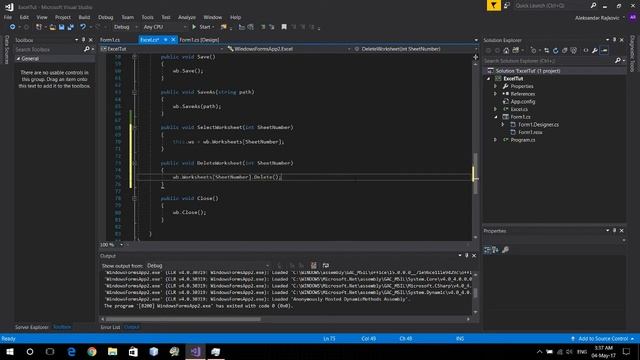Click the Toolbox search magnifier icon
The image size is (640, 360).
87,49
